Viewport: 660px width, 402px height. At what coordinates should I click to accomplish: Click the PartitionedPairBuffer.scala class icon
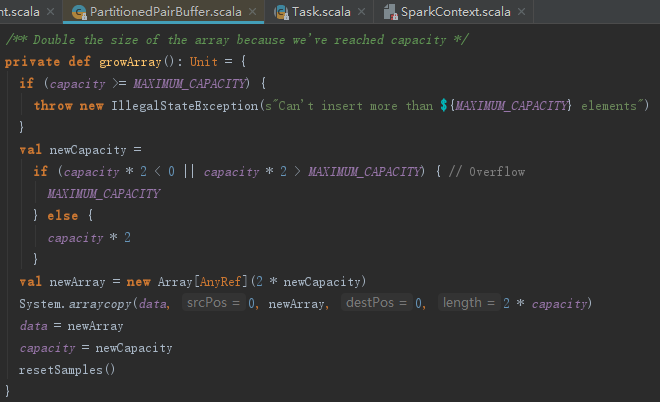tap(79, 12)
